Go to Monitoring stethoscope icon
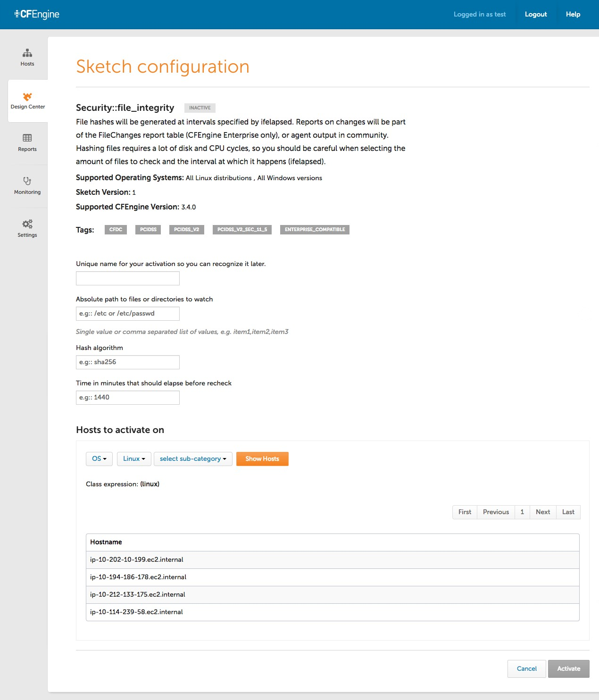This screenshot has height=700, width=599. tap(27, 181)
